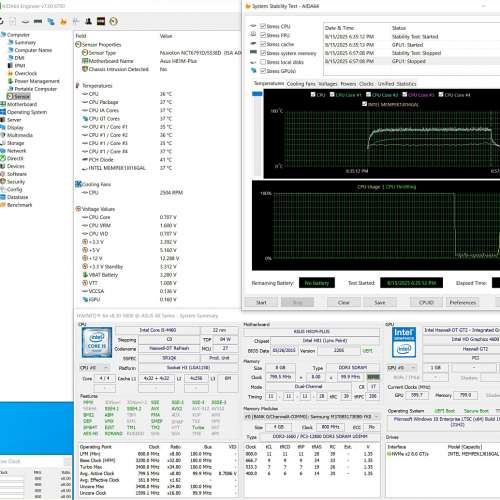This screenshot has width=500, height=500.
Task: Click the green clock toolbar icon
Action: (x=113, y=21)
